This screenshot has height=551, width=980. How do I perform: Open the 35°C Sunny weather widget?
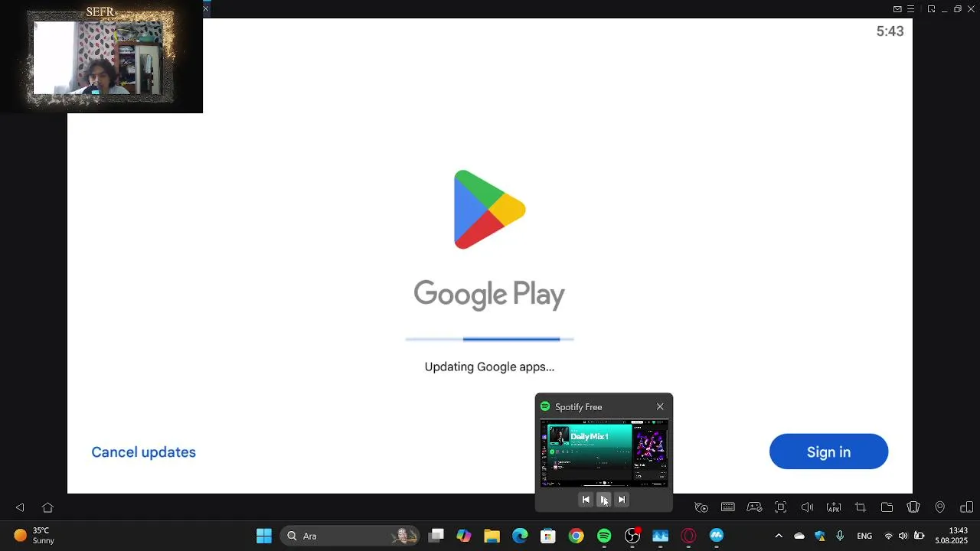[34, 536]
